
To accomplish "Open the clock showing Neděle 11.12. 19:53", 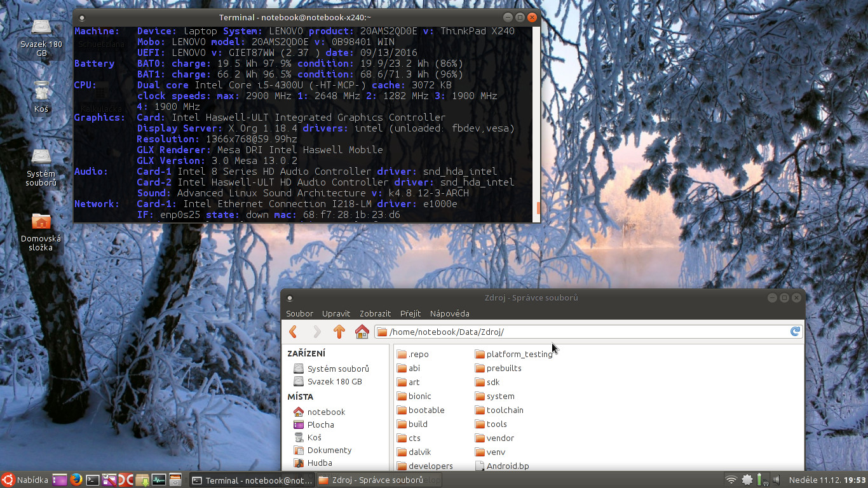I will (827, 480).
